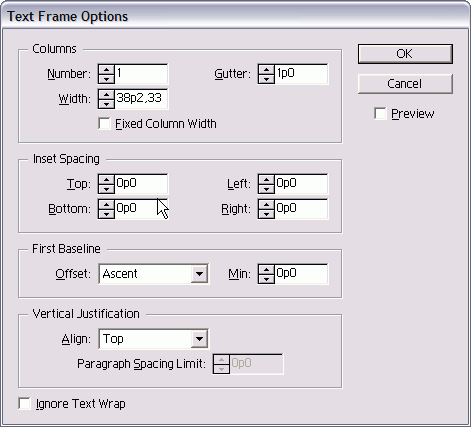
Task: Click the column Number text field
Action: click(141, 74)
